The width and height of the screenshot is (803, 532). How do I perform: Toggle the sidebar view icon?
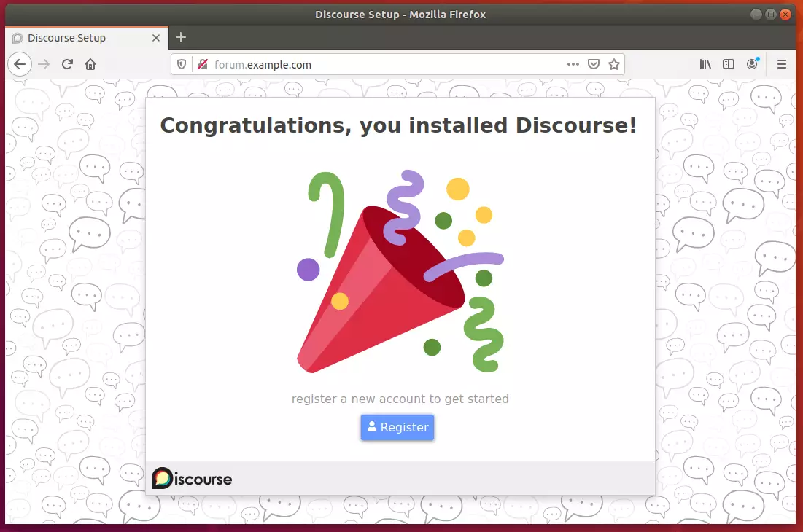pyautogui.click(x=728, y=64)
